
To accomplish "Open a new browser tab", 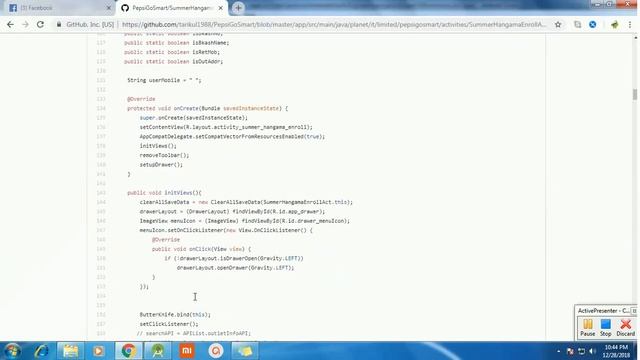I will pos(238,8).
